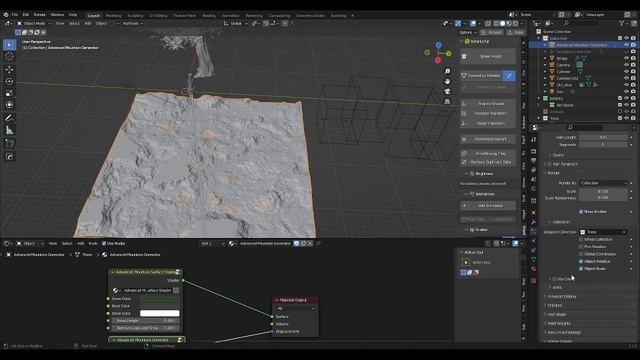
Task: Enable Global Coordinates checkbox
Action: [581, 254]
